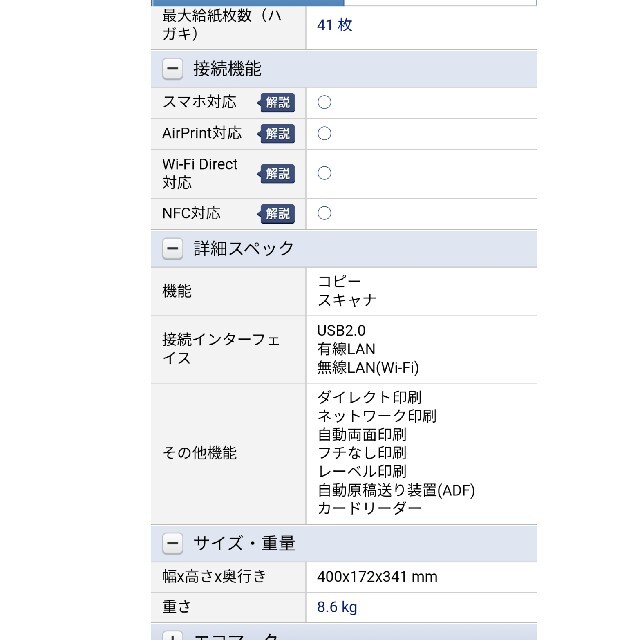The height and width of the screenshot is (640, 640).
Task: Collapse the 接続機能 section
Action: (172, 69)
